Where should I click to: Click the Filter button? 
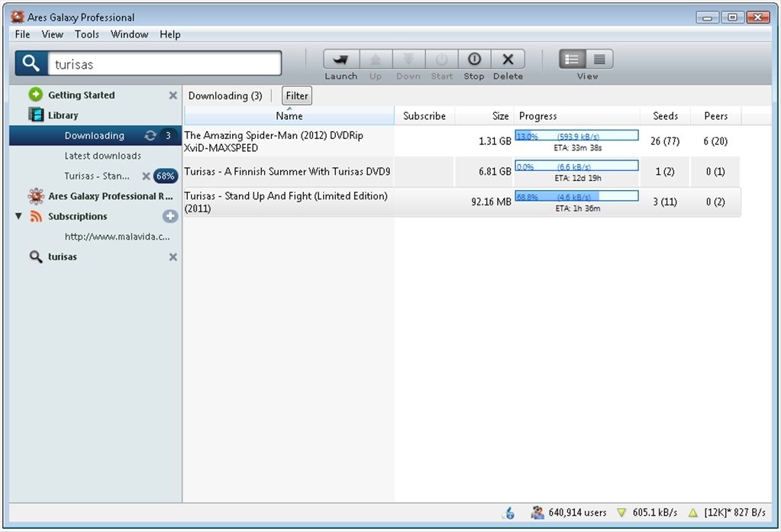click(x=297, y=95)
